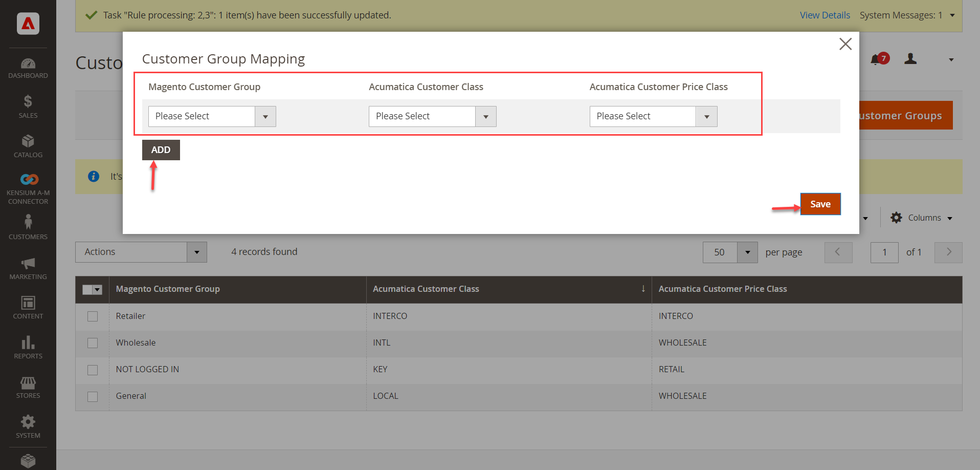Viewport: 980px width, 470px height.
Task: Open the Marketing section
Action: tap(28, 267)
